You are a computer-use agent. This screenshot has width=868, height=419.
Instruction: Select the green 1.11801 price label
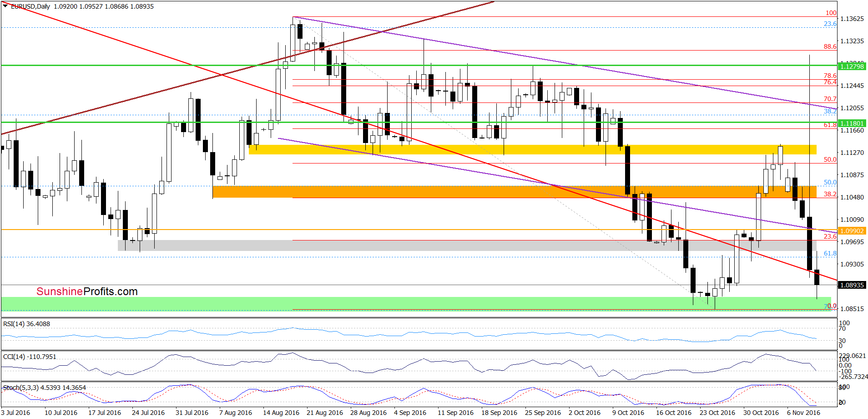click(852, 123)
